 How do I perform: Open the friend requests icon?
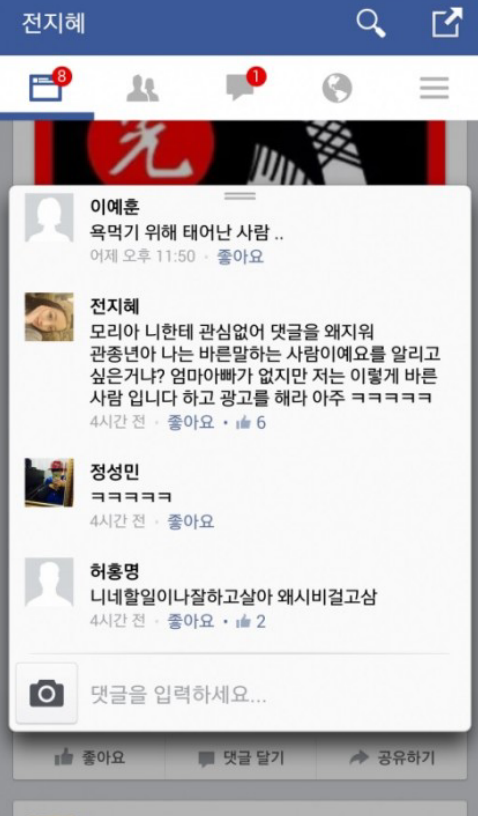click(x=143, y=88)
